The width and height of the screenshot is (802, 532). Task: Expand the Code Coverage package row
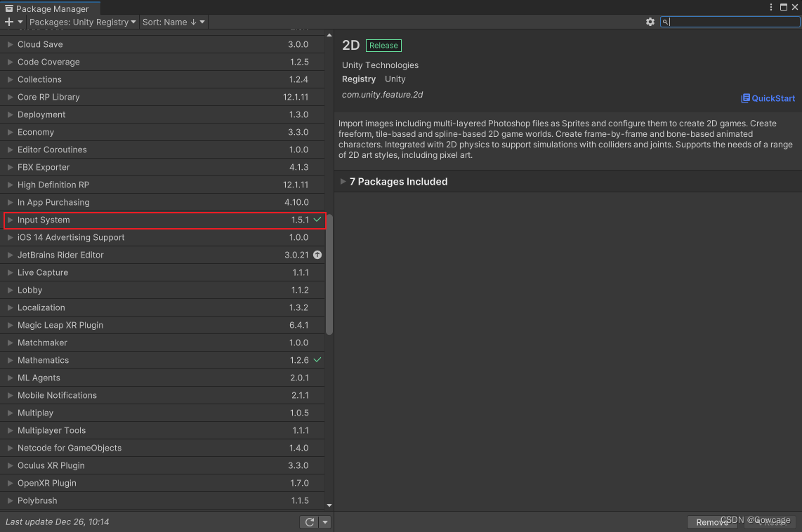pos(10,62)
